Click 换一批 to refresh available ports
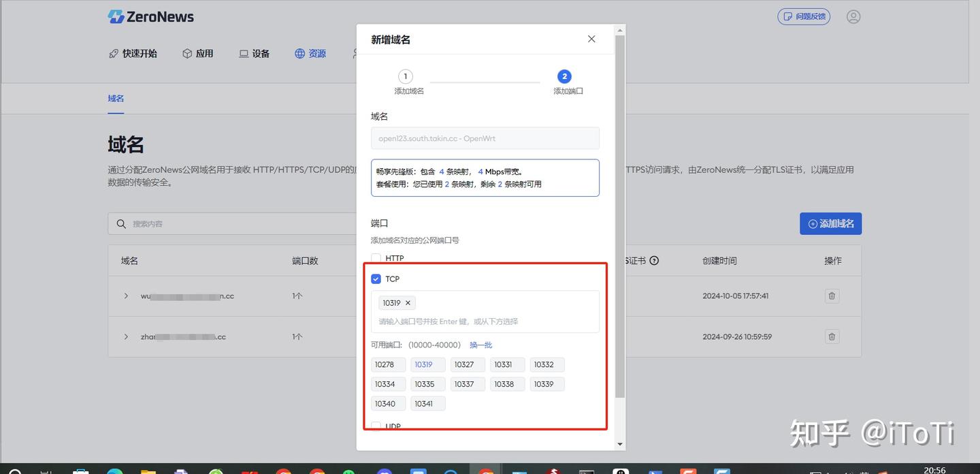Viewport: 980px width, 474px height. coord(480,345)
